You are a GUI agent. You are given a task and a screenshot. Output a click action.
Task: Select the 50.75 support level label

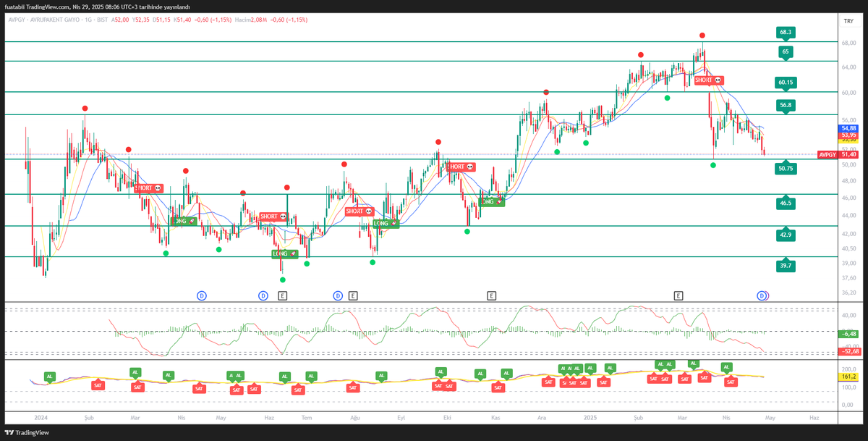(786, 168)
